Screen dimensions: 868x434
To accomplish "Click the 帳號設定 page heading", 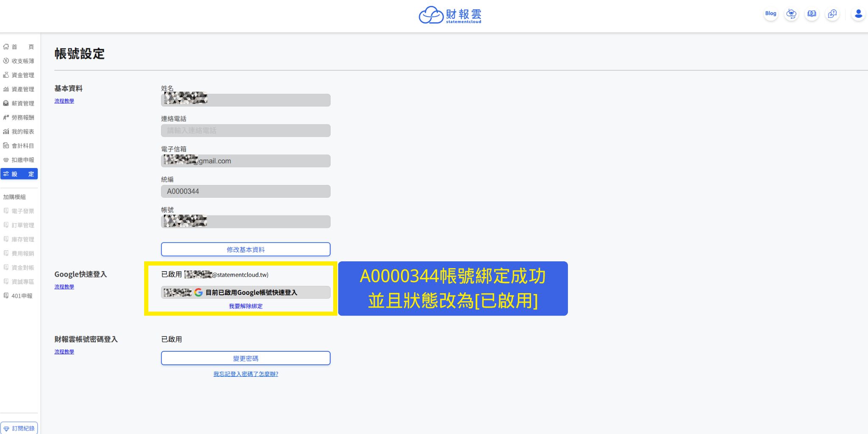I will pos(79,54).
